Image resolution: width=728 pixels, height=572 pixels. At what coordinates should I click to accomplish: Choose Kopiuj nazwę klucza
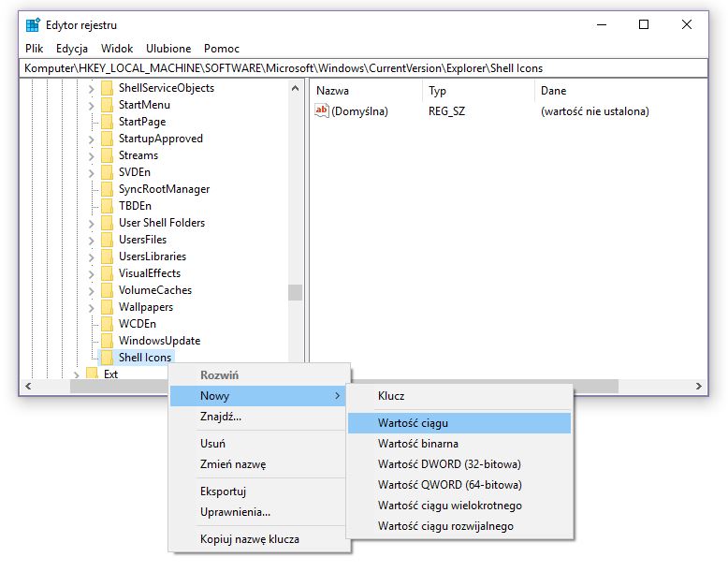point(257,539)
